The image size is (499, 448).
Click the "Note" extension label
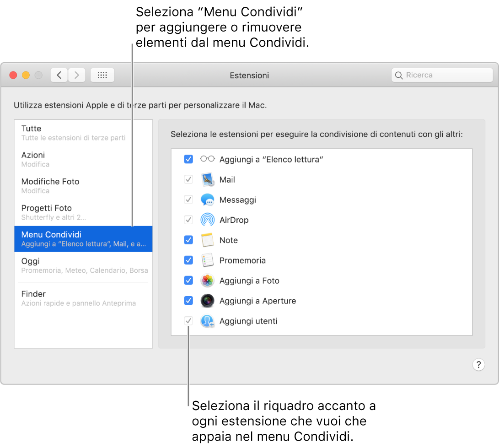pos(229,240)
